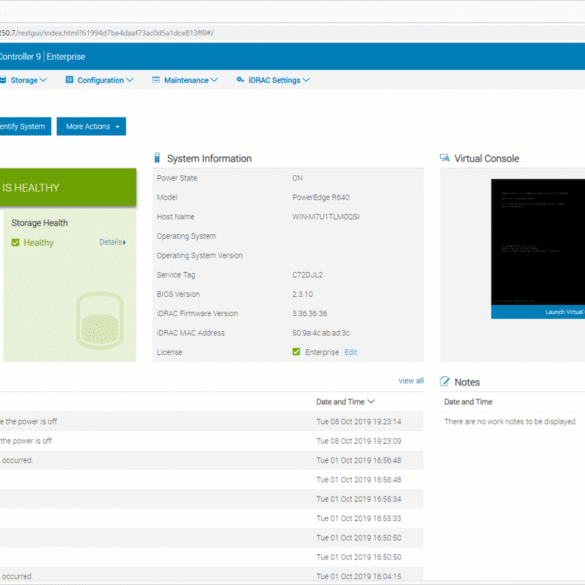585x585 pixels.
Task: Click log entry dated 01 Oct 2019 16:04:15
Action: 212,576
